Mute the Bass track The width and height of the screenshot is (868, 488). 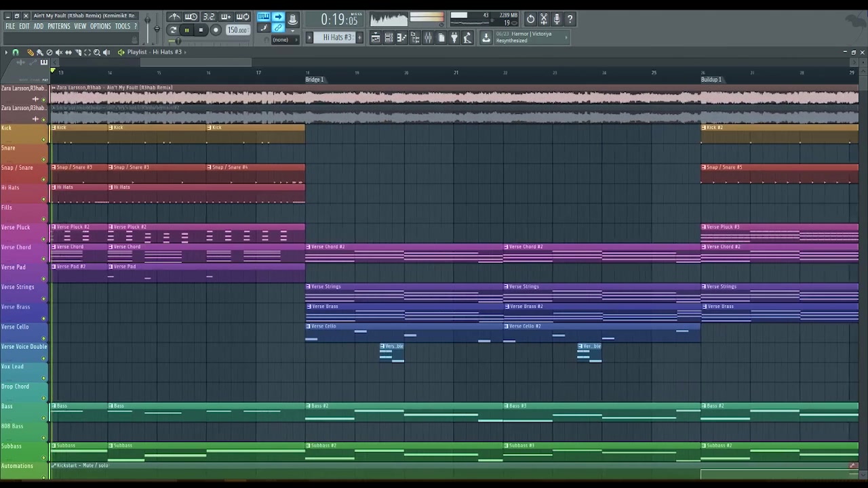click(x=44, y=418)
